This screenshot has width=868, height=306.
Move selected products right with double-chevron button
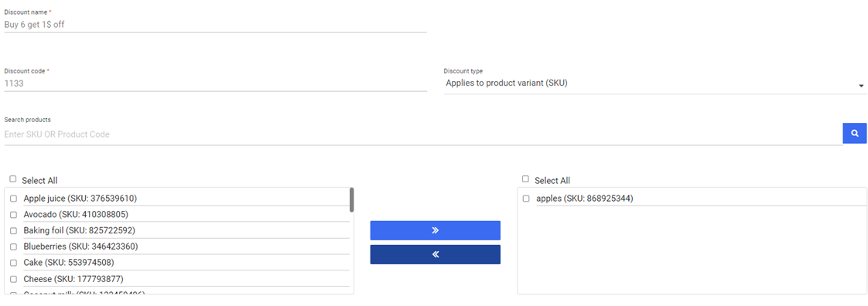(x=435, y=230)
